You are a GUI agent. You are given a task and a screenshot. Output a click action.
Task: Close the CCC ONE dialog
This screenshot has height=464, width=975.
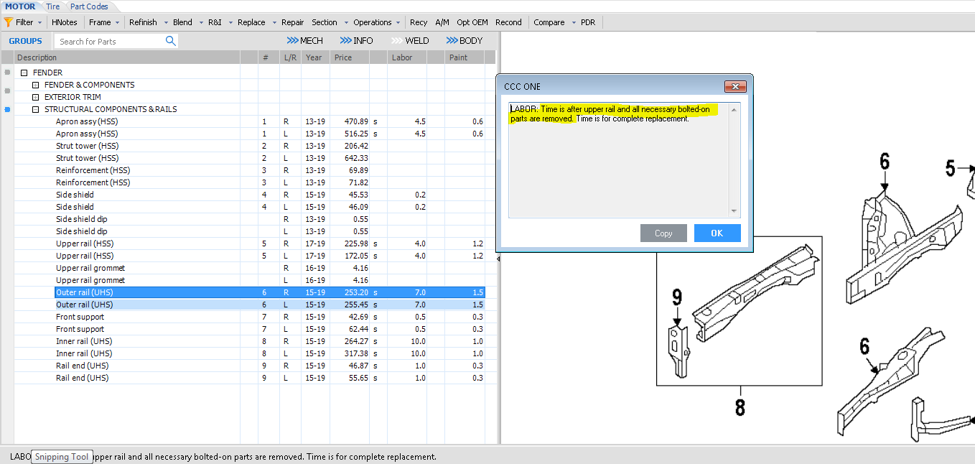pos(735,87)
